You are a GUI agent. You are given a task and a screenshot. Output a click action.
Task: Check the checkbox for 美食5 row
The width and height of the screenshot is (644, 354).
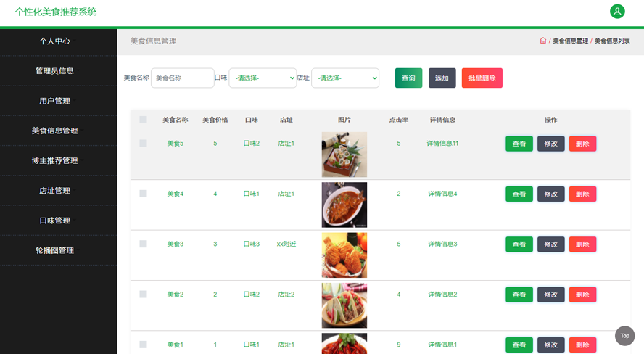point(143,143)
